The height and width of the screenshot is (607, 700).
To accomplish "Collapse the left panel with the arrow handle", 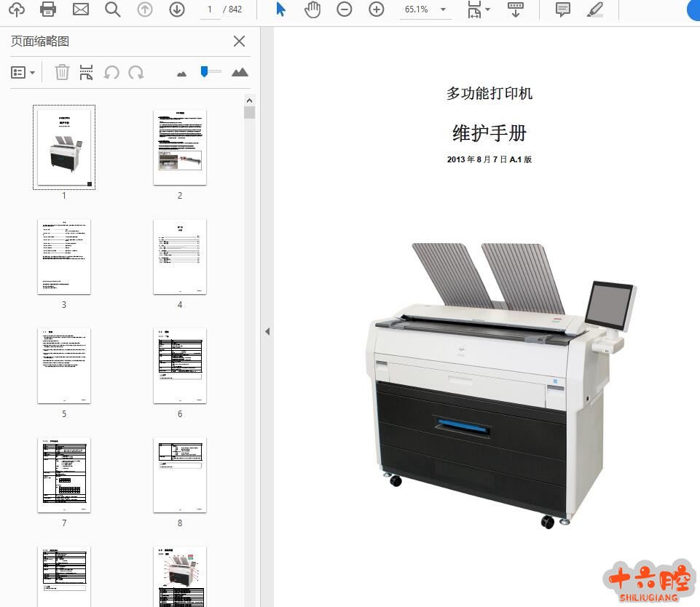I will tap(267, 331).
